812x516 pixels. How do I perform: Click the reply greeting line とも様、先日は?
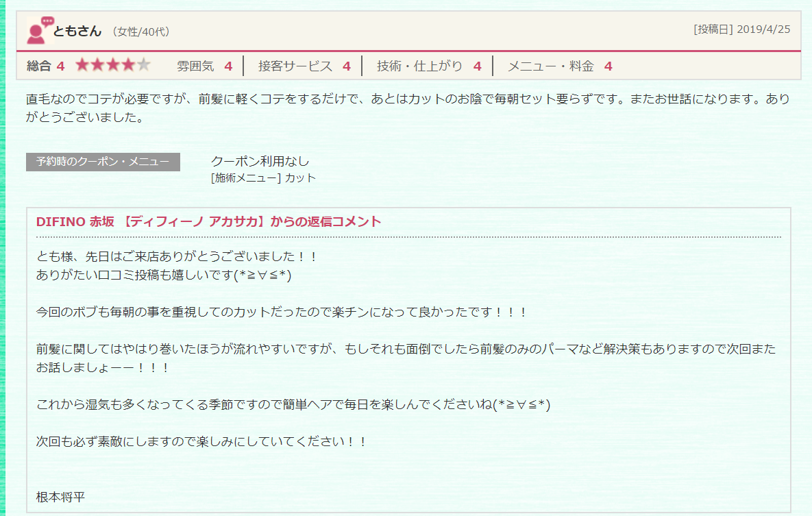point(177,257)
